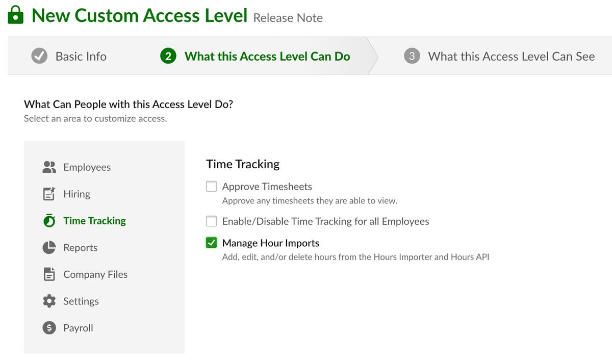Viewport: 612px width, 364px height.
Task: Click the Reports pie chart icon
Action: coord(49,247)
